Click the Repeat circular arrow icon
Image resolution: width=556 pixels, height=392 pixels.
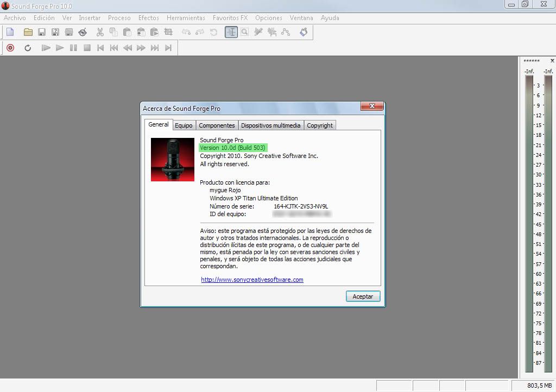click(x=213, y=32)
